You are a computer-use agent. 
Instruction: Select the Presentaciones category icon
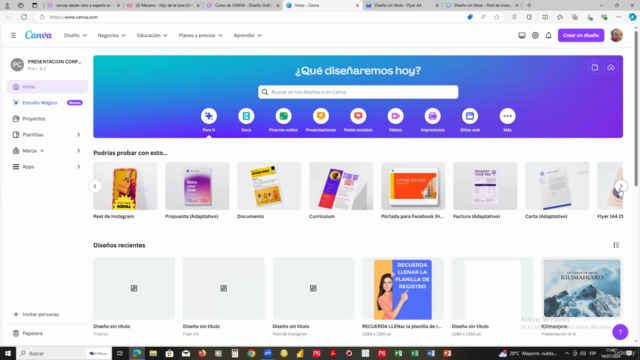321,116
